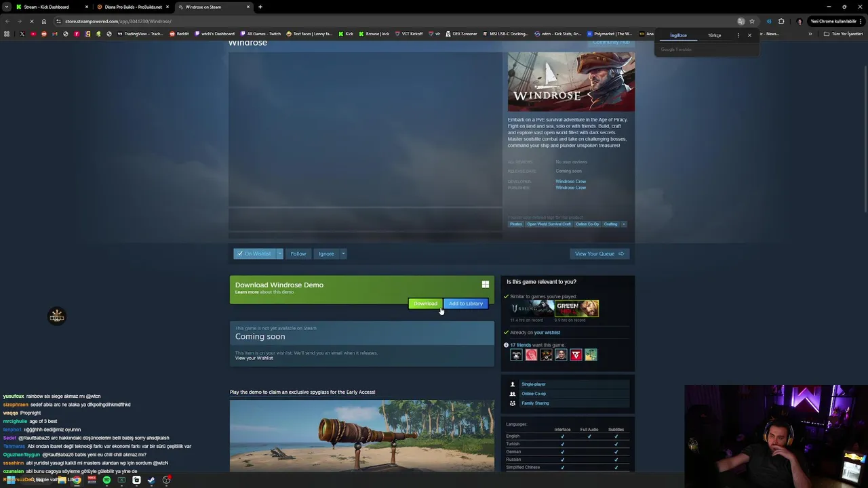The width and height of the screenshot is (868, 488).
Task: Open the Windrose capsule header image
Action: (x=571, y=81)
